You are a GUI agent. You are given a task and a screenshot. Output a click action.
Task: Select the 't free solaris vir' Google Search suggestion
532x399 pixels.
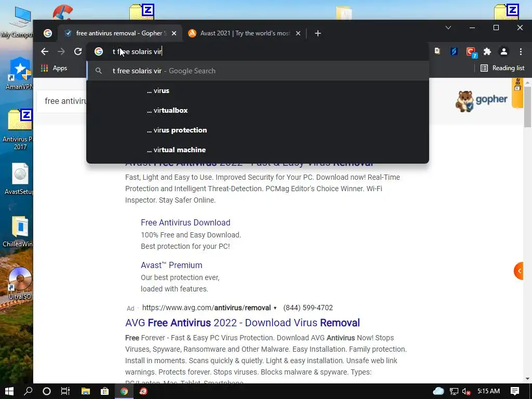coord(258,71)
